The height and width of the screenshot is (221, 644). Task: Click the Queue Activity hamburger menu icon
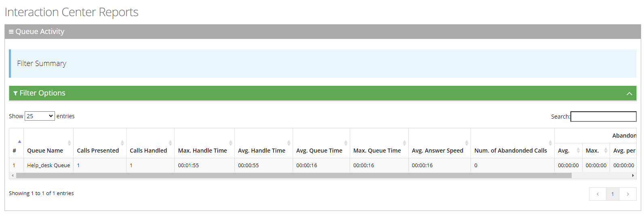click(11, 32)
